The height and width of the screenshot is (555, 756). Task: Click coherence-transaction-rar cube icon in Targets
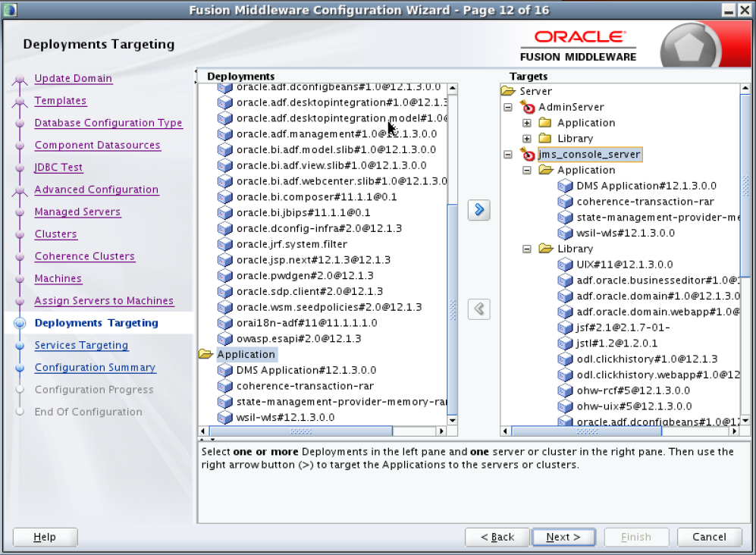click(x=565, y=202)
